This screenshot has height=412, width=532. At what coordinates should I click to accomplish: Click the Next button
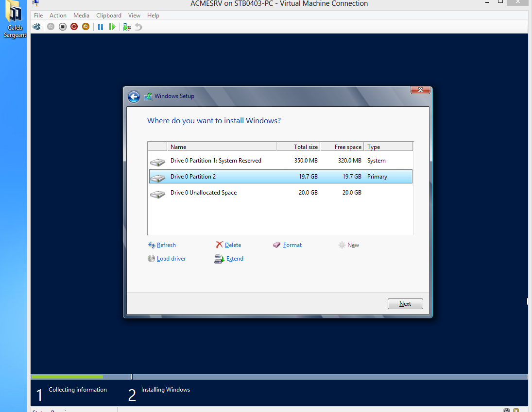click(x=405, y=304)
